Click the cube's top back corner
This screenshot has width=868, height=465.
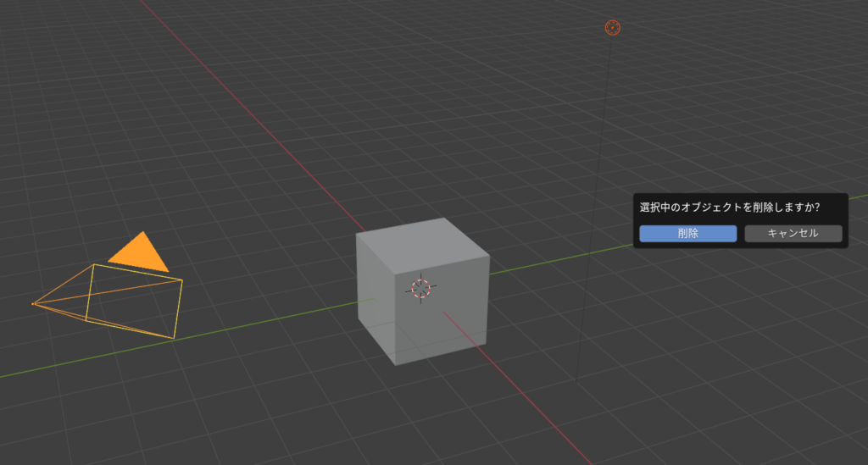[446, 219]
